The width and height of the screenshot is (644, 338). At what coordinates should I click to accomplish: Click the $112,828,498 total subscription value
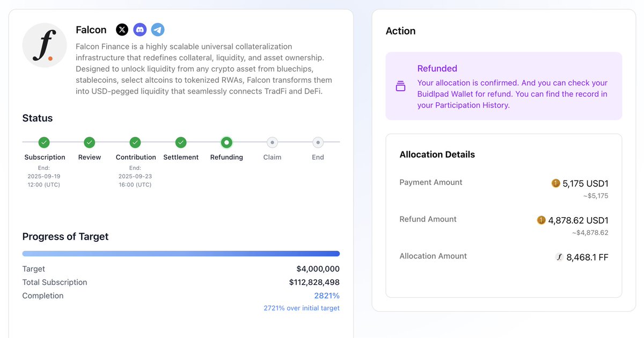[x=314, y=282]
